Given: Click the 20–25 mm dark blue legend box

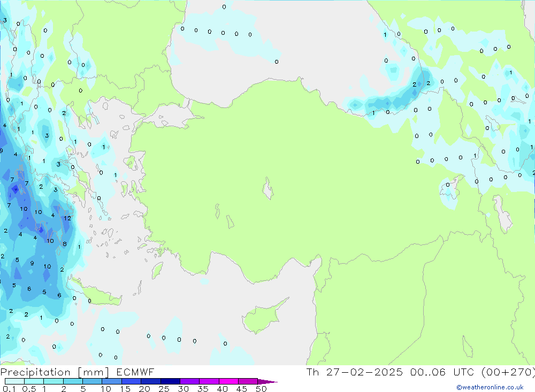Looking at the screenshot, I should coord(150,381).
